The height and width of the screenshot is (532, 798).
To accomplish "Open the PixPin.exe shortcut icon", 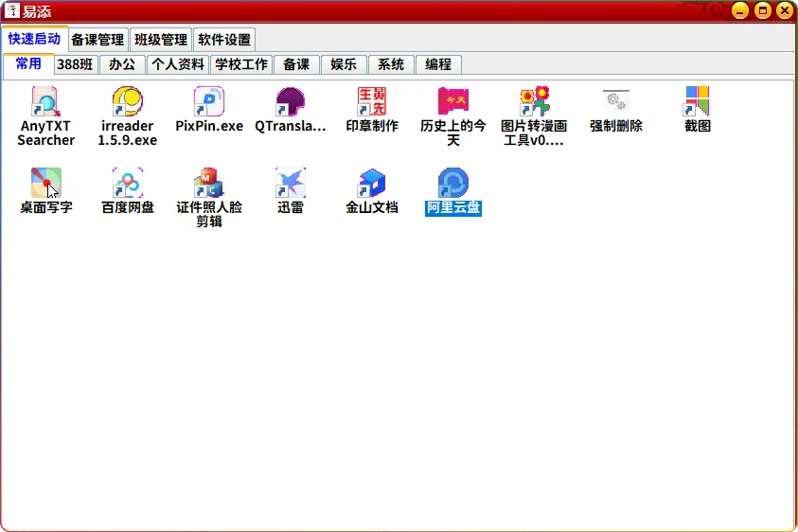I will coord(208,100).
